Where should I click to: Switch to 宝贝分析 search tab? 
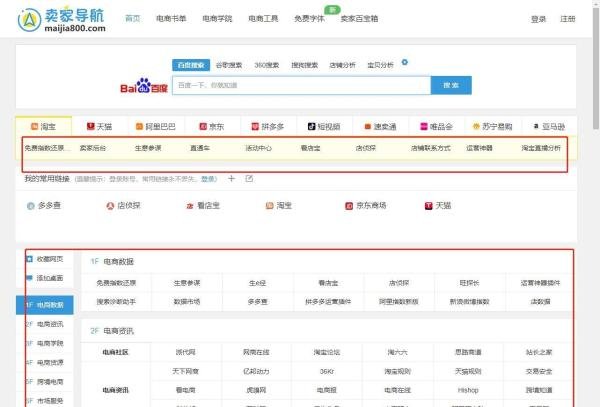pos(380,65)
